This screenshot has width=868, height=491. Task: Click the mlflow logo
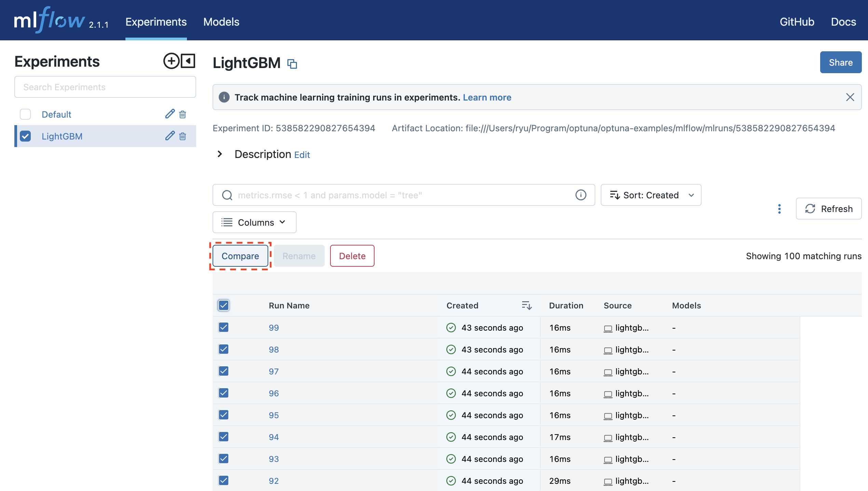(50, 20)
